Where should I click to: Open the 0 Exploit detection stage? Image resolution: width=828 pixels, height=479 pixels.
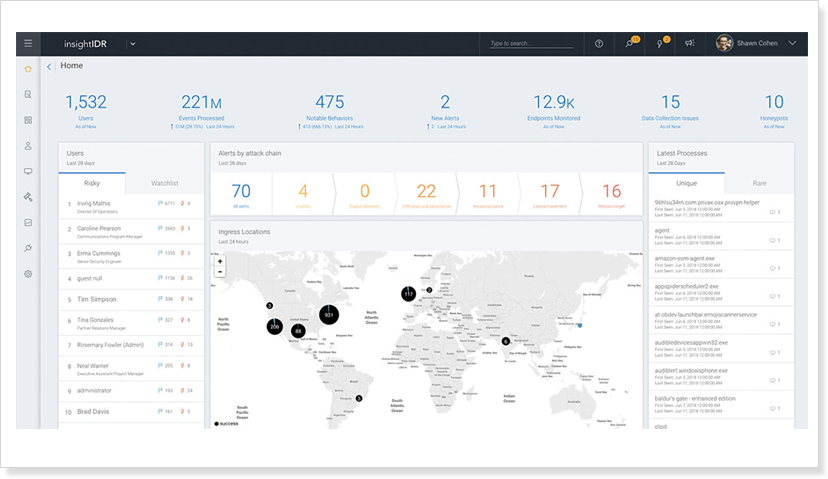(364, 194)
